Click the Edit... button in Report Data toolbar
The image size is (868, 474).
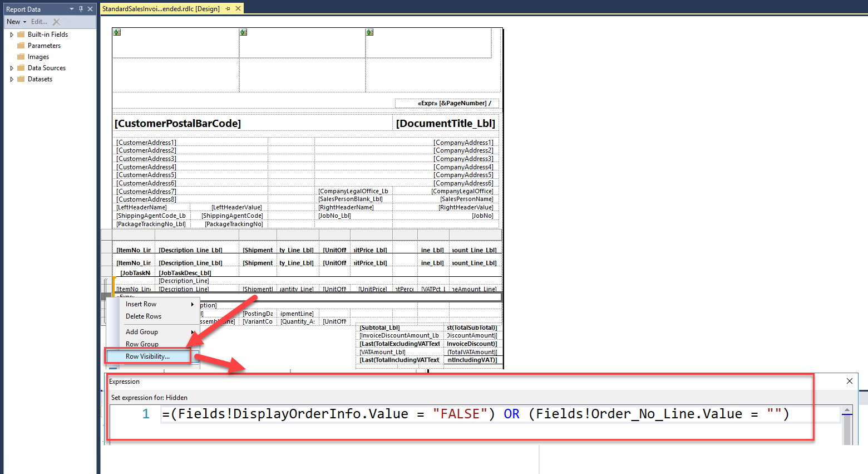click(x=39, y=22)
